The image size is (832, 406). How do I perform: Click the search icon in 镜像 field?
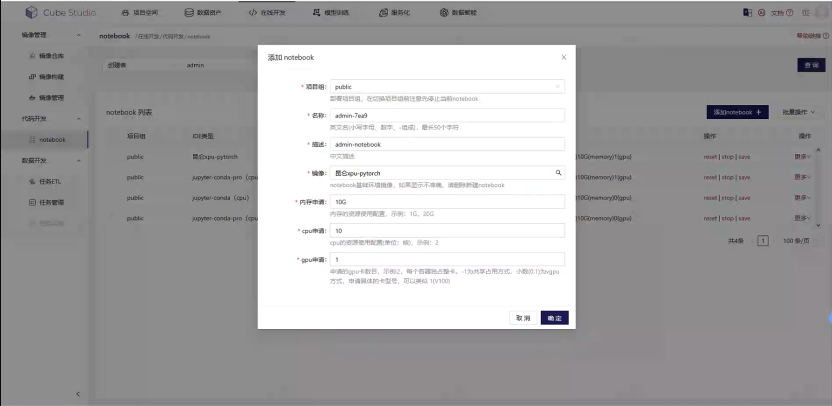(x=558, y=172)
